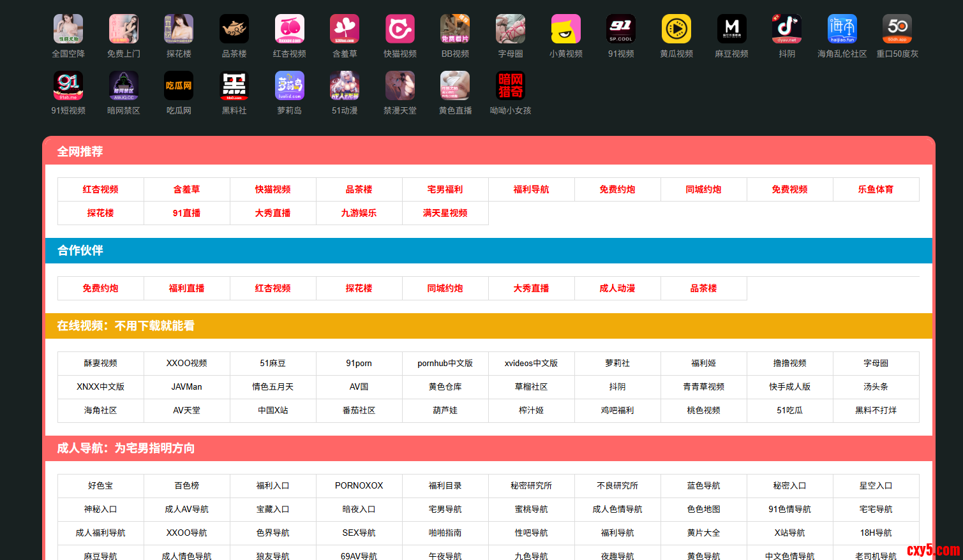
Task: Select the PORNOXOX navigation link
Action: 359,485
